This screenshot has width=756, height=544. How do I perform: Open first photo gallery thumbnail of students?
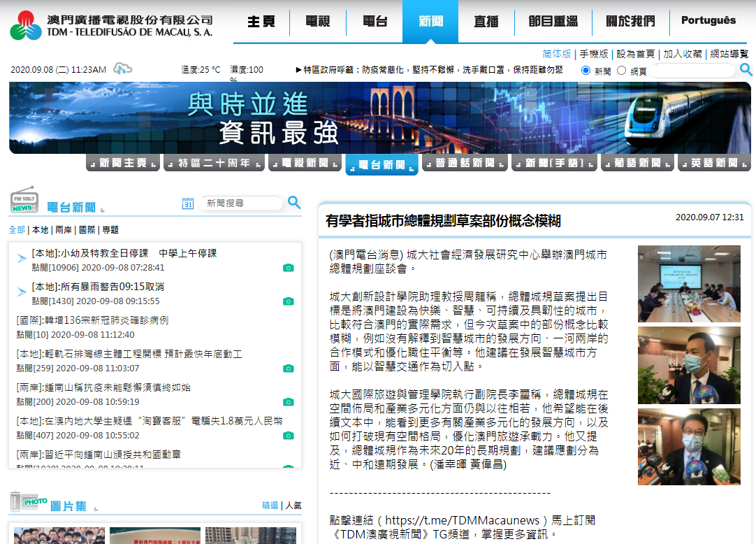point(59,536)
